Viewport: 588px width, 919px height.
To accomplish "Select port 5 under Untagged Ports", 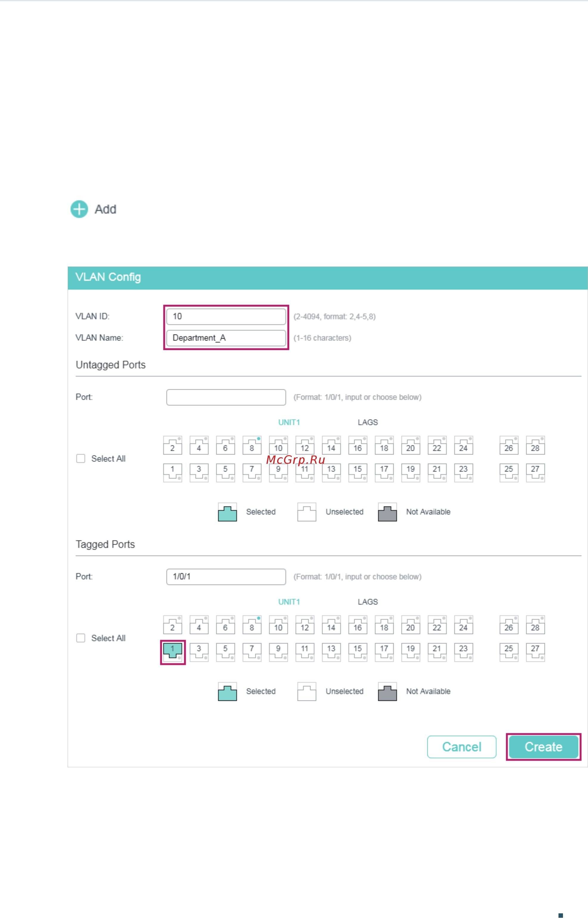I will [x=226, y=473].
